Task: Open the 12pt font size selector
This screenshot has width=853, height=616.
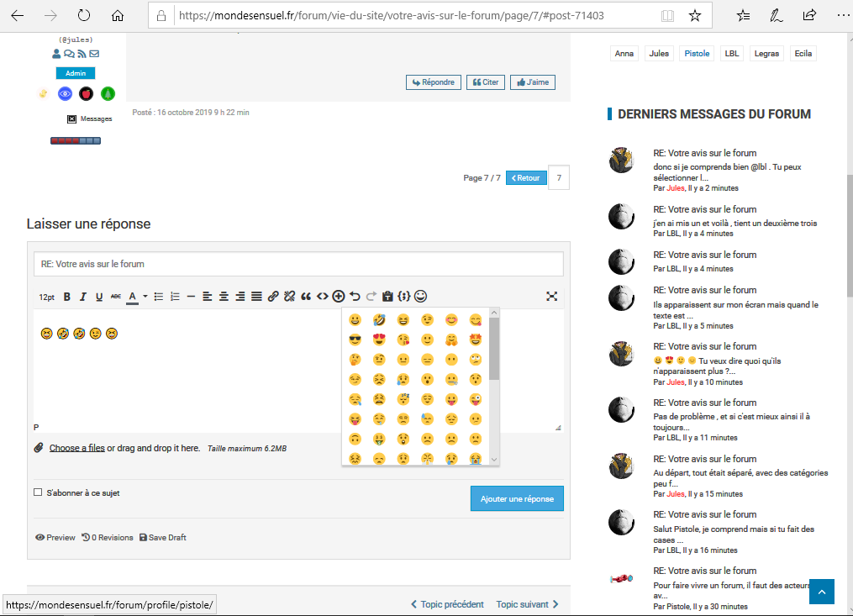Action: pyautogui.click(x=47, y=297)
